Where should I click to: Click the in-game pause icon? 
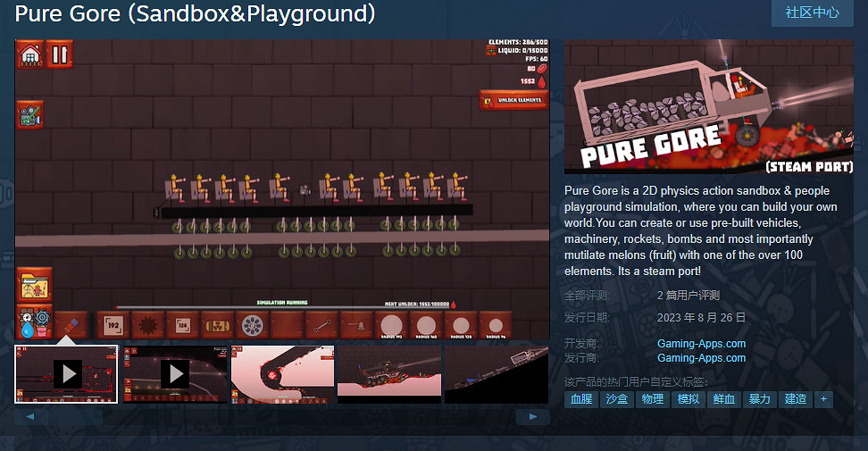point(59,54)
